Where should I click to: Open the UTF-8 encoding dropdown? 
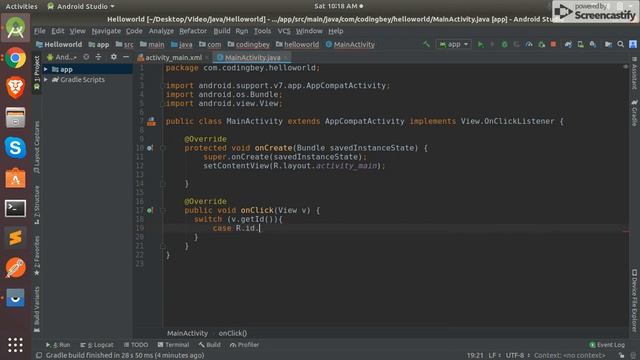pyautogui.click(x=518, y=356)
